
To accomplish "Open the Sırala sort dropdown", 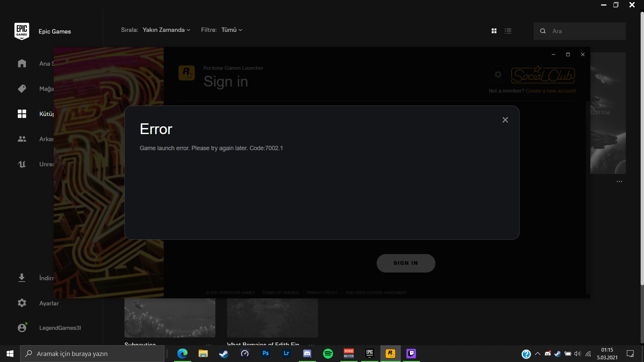I will (166, 30).
